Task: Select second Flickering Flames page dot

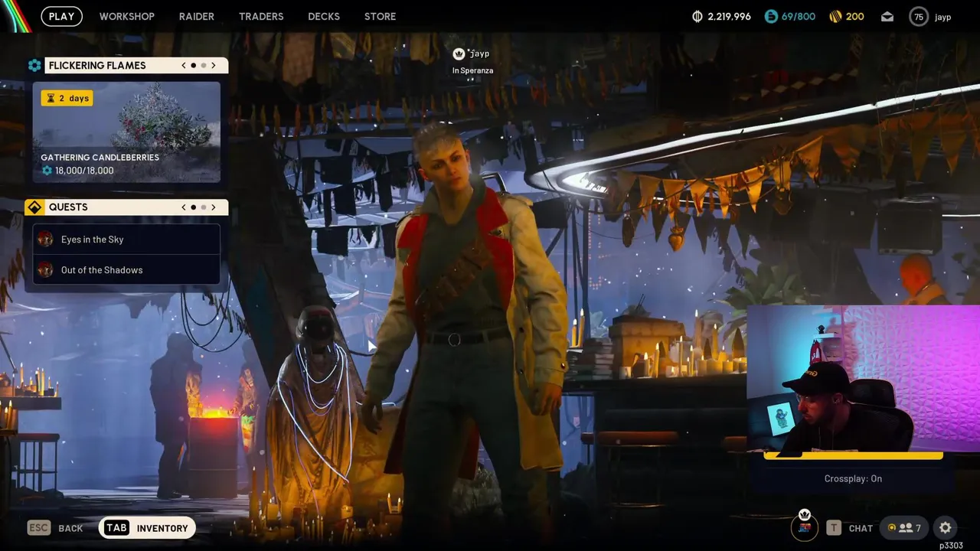Action: coord(204,66)
